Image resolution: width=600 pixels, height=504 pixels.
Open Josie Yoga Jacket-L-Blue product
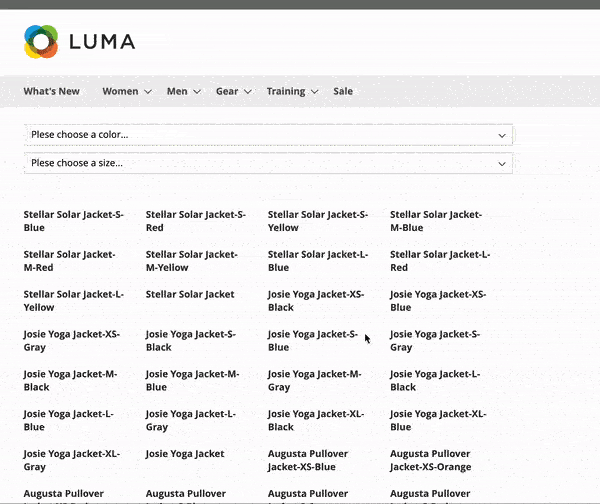point(68,420)
